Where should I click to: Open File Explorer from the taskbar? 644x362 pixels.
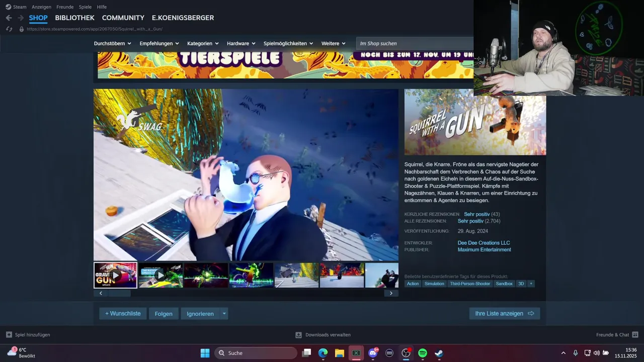click(340, 353)
